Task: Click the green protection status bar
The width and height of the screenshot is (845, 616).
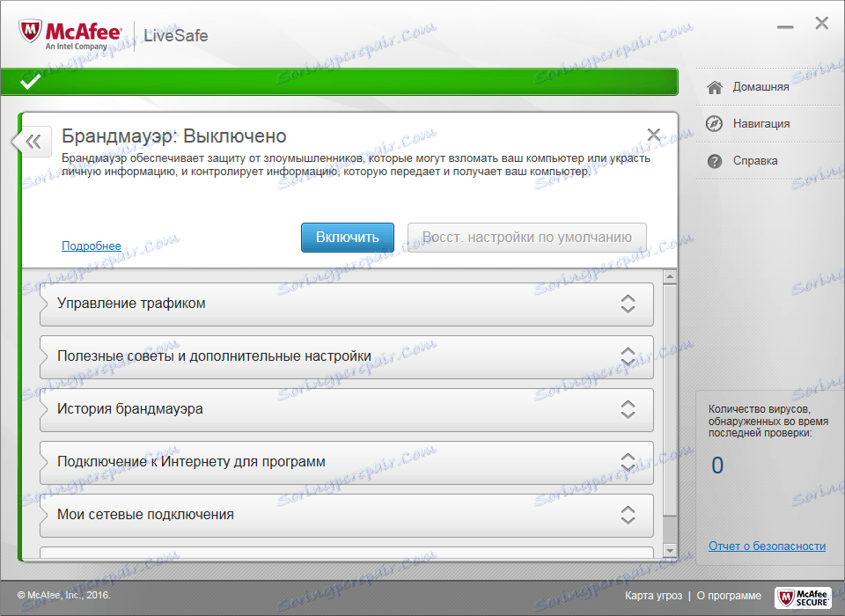Action: (340, 82)
